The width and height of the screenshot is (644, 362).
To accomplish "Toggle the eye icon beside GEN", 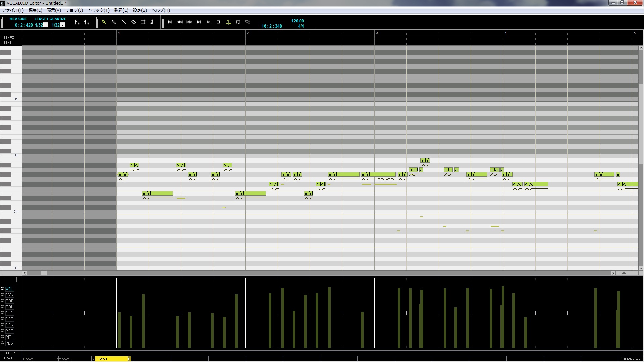I will (x=2, y=325).
